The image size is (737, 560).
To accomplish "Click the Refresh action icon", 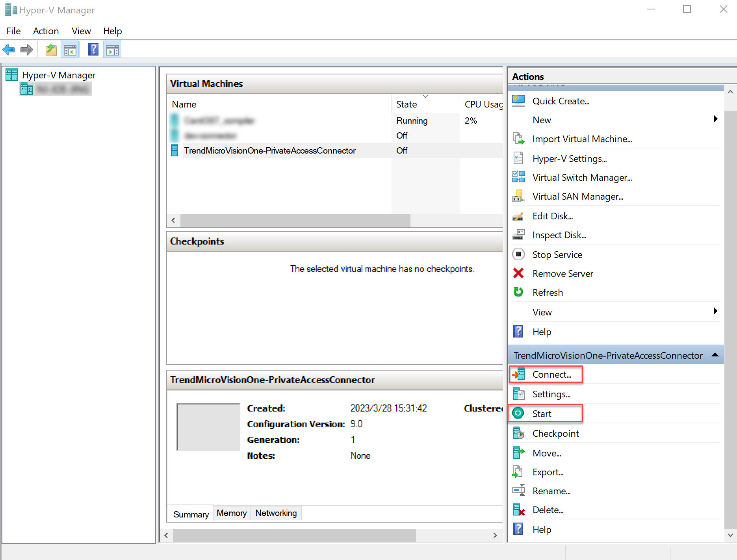I will pos(518,292).
